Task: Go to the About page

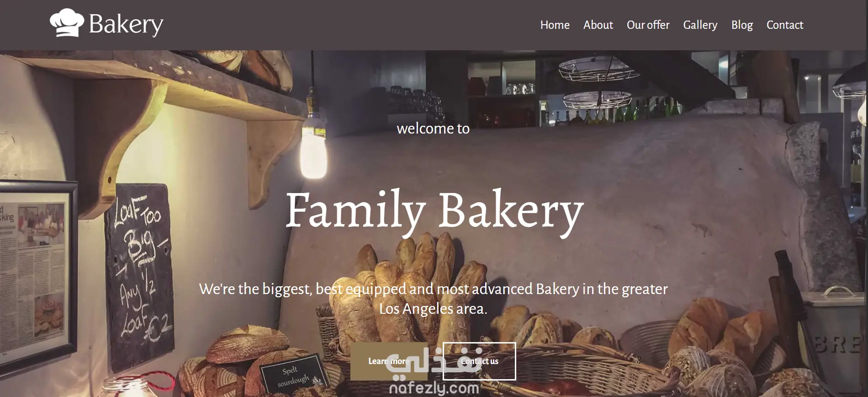Action: coord(598,25)
